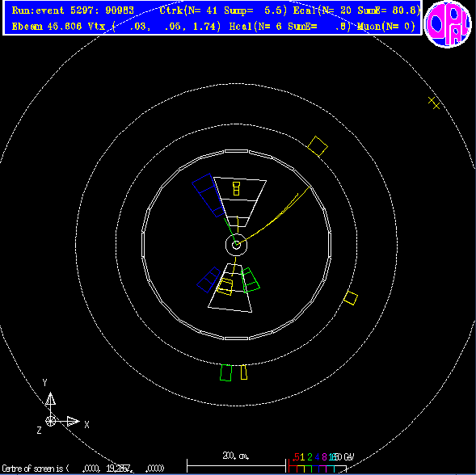Click the Centre of screen coordinates text

click(x=83, y=469)
